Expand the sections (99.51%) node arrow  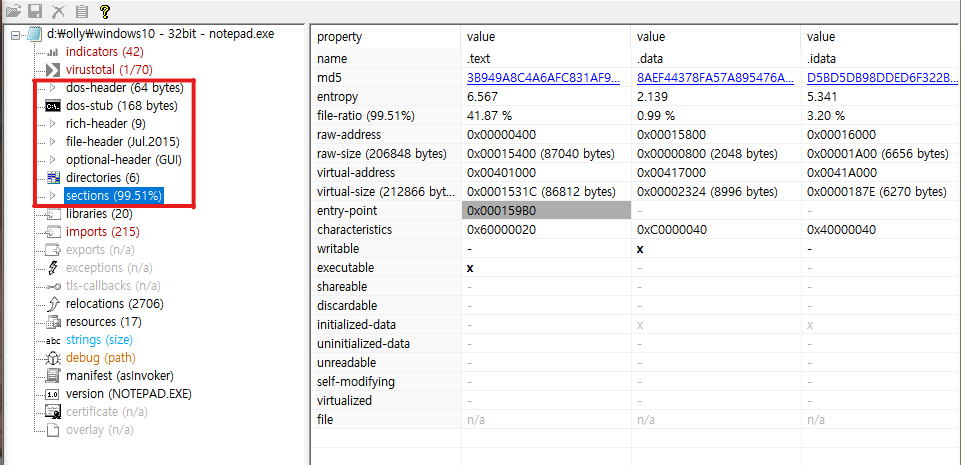point(53,196)
